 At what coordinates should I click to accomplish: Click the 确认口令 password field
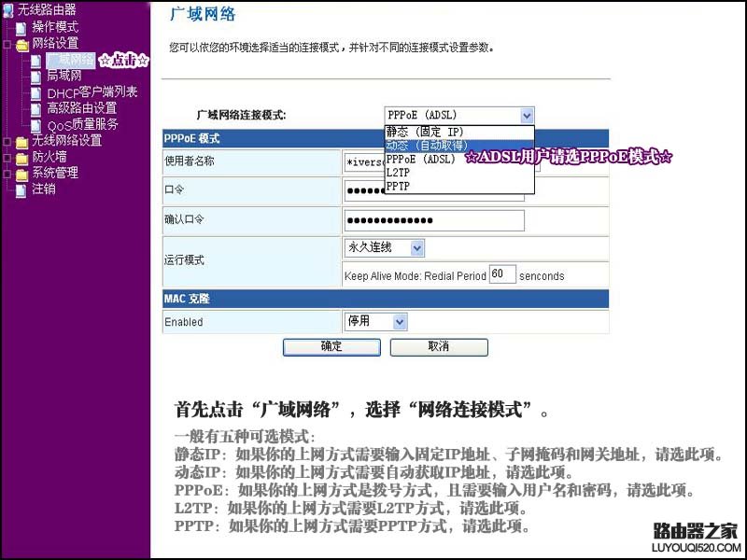tap(434, 220)
